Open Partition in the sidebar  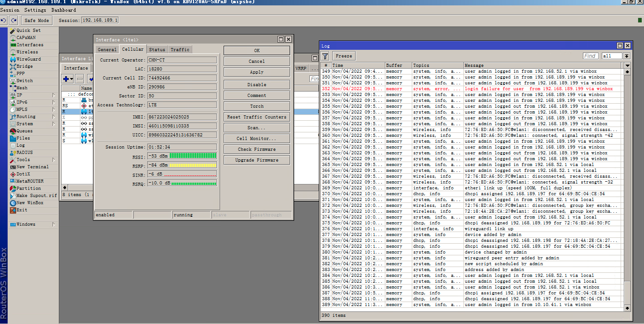click(28, 188)
